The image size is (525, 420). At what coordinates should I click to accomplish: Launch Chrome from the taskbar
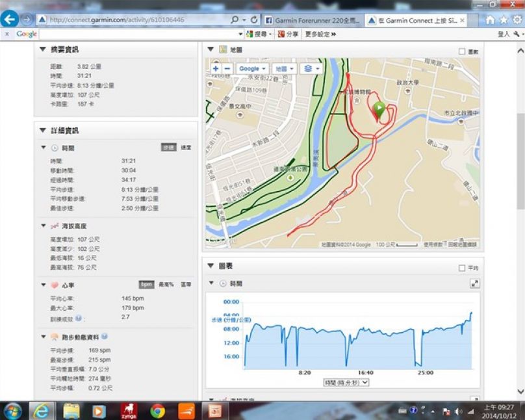(157, 411)
